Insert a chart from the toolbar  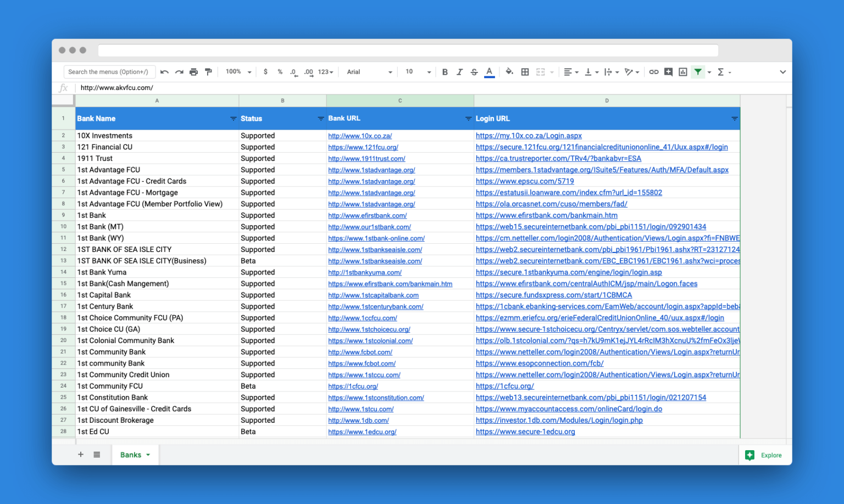[x=683, y=72]
